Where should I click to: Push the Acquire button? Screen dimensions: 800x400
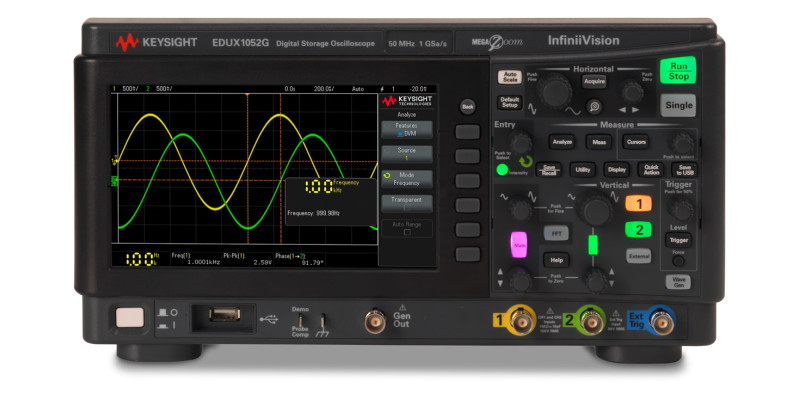tap(594, 82)
